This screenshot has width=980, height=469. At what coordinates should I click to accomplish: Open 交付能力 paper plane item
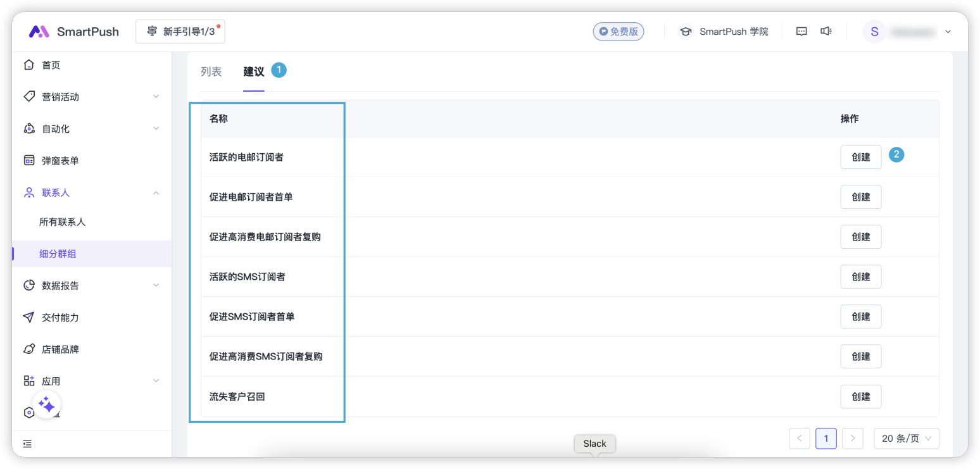pos(60,318)
